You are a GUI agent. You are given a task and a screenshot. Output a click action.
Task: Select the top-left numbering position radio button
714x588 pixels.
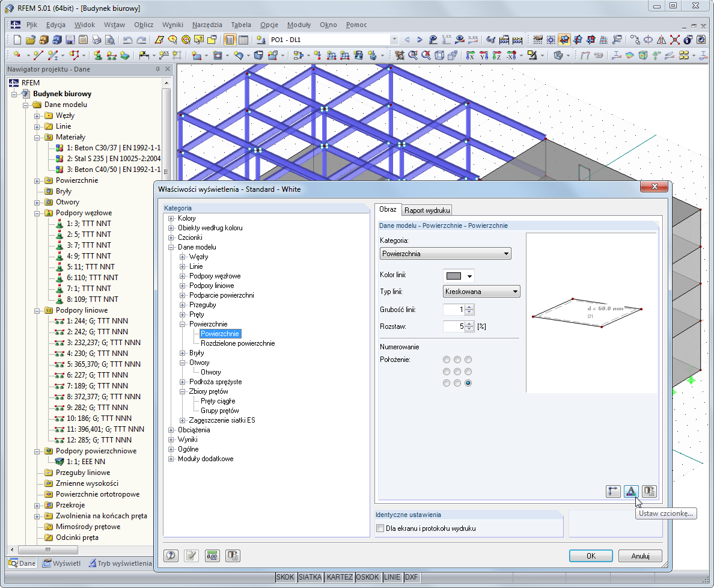[x=446, y=360]
